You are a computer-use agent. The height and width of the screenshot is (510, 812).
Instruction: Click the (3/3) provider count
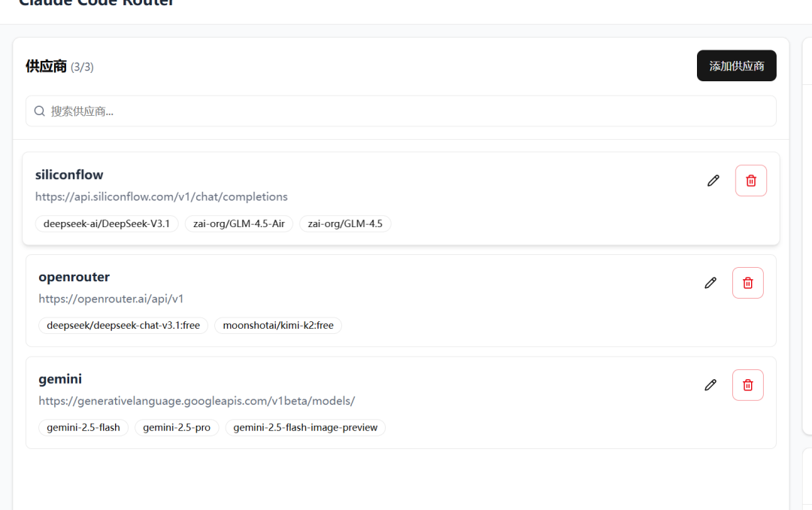pyautogui.click(x=82, y=67)
